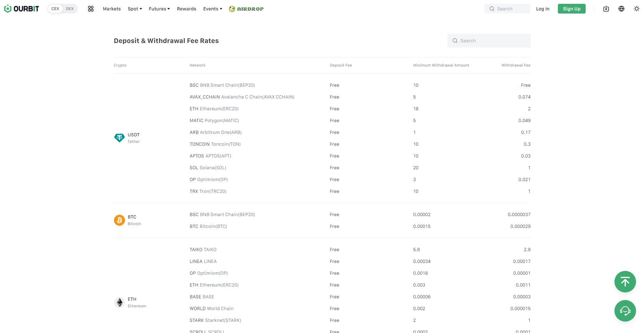The image size is (644, 333).
Task: Click minimum withdrawal 0.00034 for LINEA
Action: [422, 261]
